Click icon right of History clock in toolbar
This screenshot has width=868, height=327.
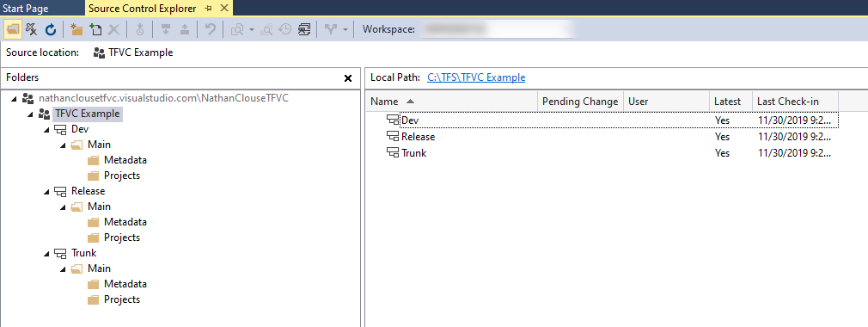(x=304, y=29)
